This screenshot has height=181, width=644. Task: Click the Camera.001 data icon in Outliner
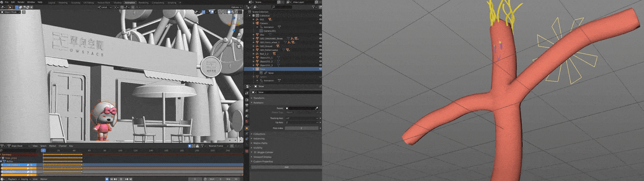pos(261,31)
